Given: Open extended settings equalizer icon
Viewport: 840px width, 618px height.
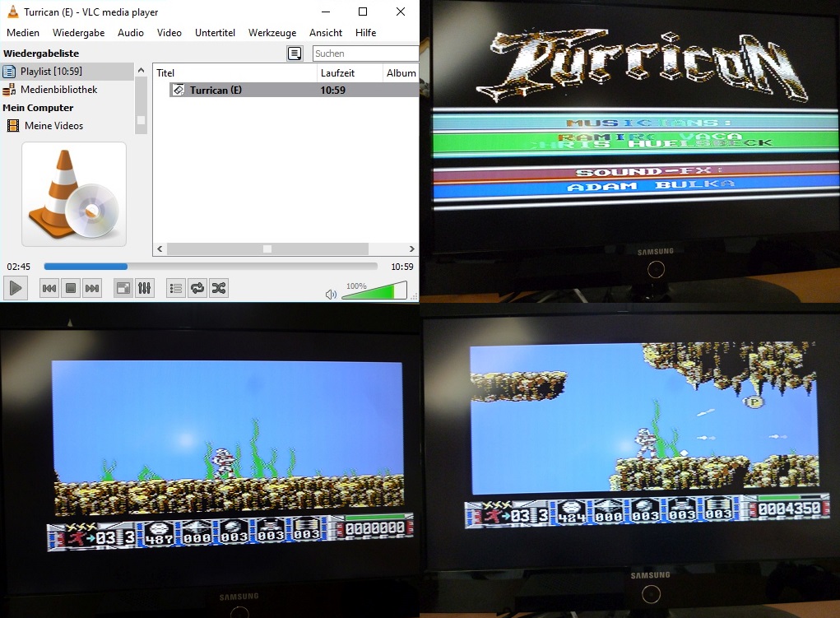Looking at the screenshot, I should tap(145, 288).
